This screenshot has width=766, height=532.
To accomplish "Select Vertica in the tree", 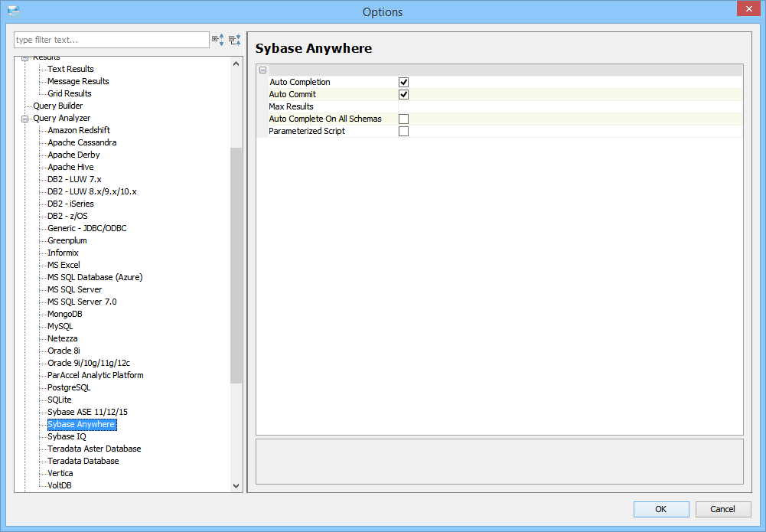I will [x=60, y=473].
